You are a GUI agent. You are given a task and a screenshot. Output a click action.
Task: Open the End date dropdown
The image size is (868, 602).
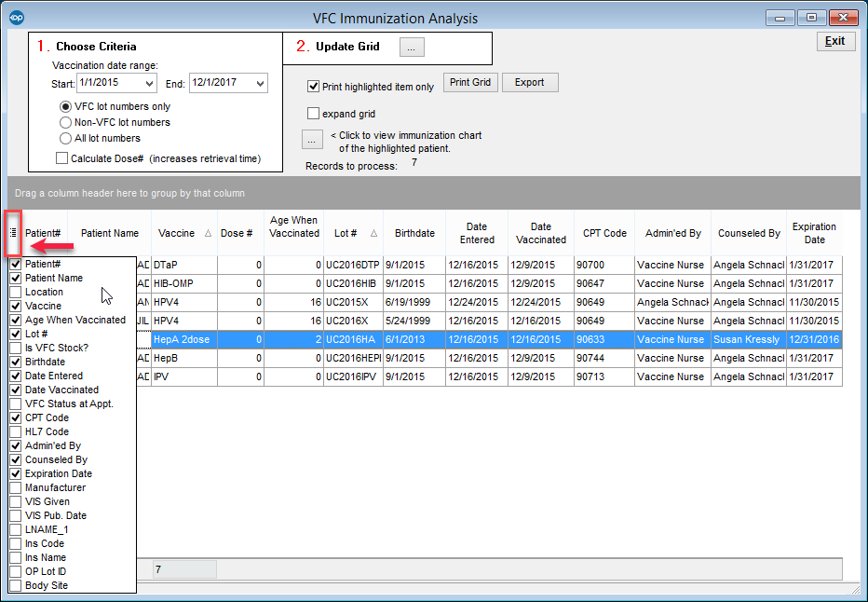tap(258, 84)
